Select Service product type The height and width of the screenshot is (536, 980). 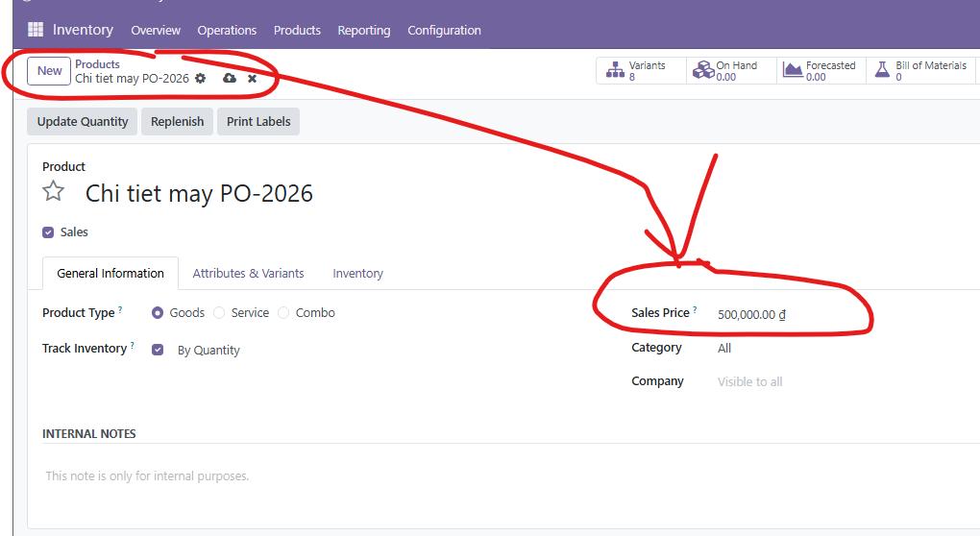coord(220,313)
